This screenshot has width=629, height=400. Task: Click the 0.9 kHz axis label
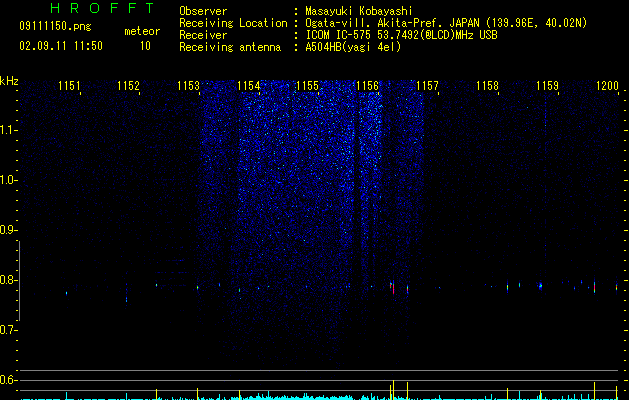point(8,230)
